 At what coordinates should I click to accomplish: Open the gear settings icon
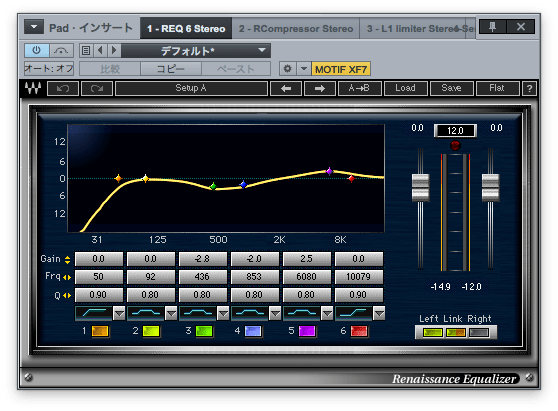point(288,69)
